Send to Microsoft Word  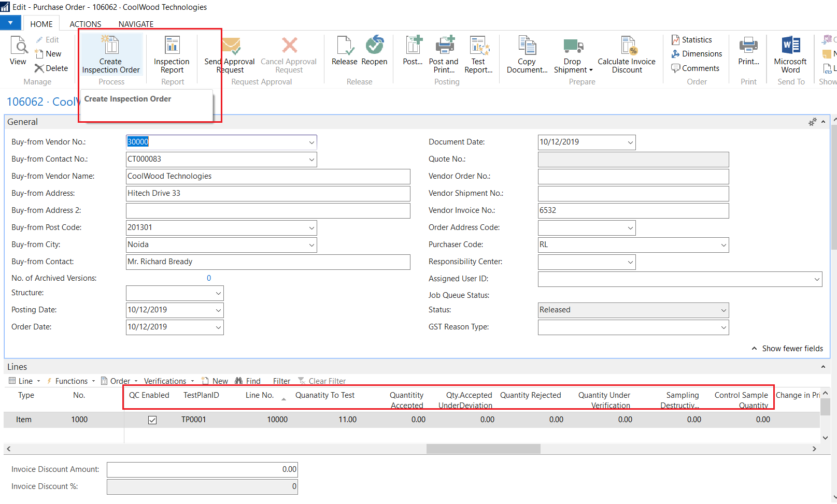click(x=790, y=54)
